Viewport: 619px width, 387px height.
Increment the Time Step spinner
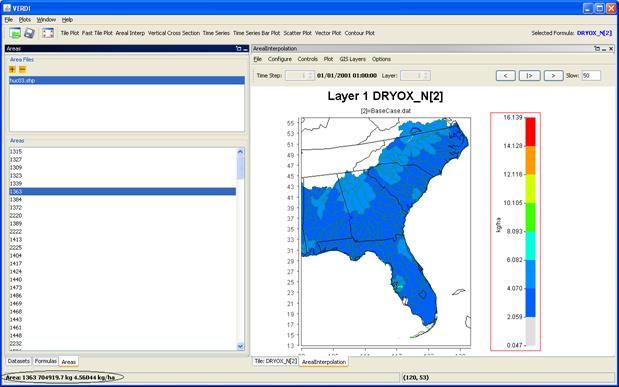pyautogui.click(x=310, y=73)
